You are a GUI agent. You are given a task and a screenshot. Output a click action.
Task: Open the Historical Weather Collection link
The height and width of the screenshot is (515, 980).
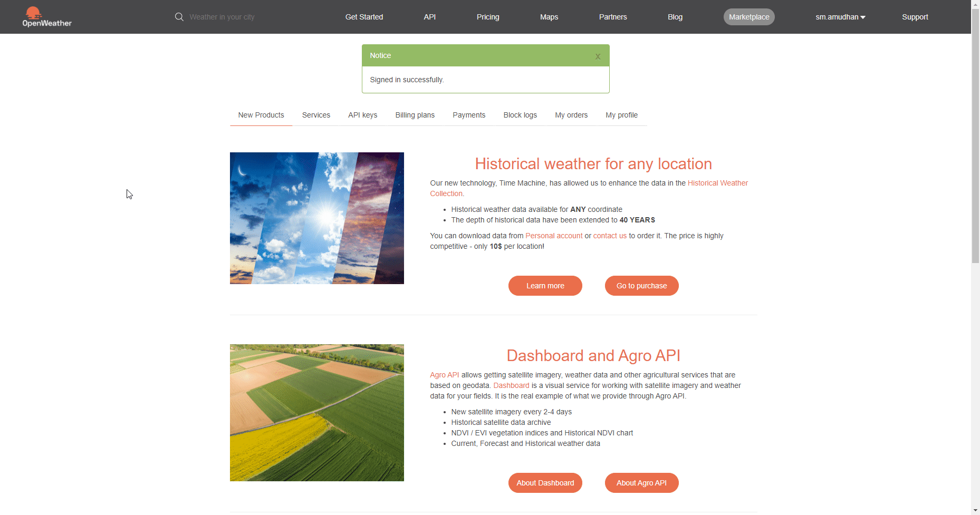click(x=717, y=183)
